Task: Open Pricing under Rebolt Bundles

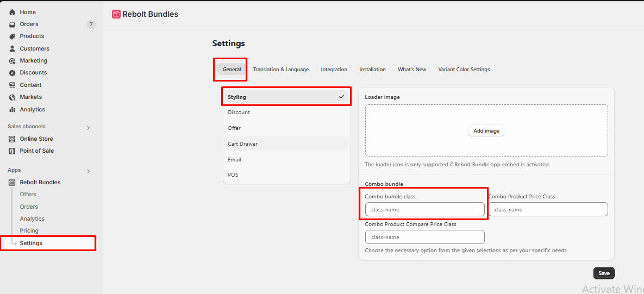Action: 29,231
